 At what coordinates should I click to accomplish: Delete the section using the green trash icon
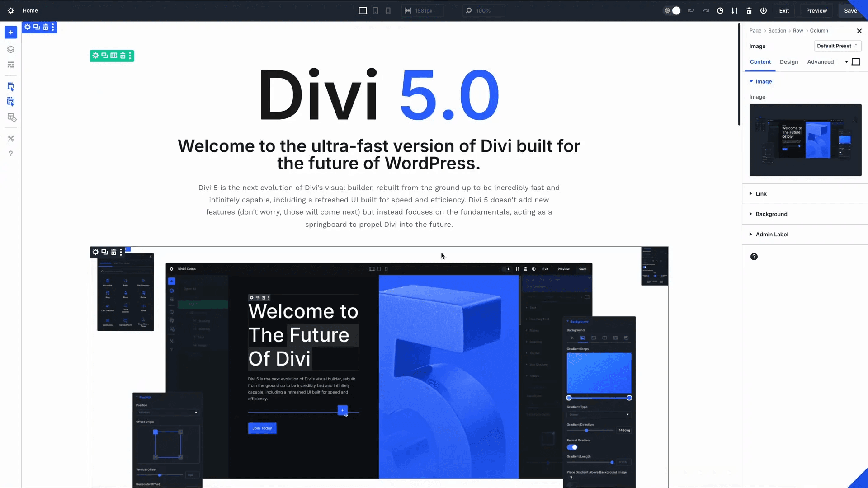(x=123, y=56)
